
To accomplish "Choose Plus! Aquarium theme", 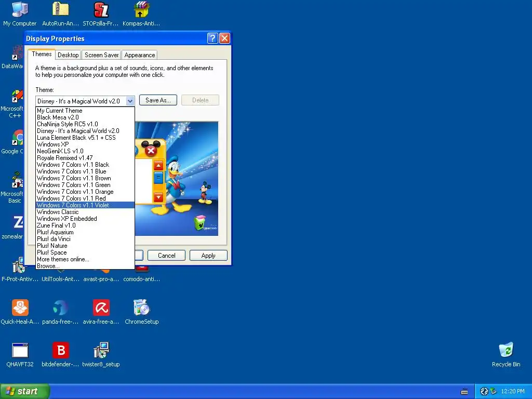I will point(85,232).
